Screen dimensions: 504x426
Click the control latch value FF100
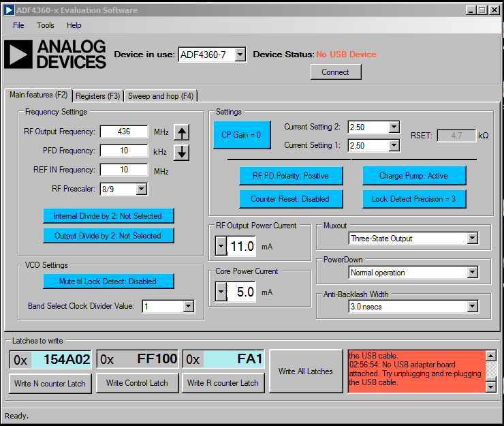[146, 359]
